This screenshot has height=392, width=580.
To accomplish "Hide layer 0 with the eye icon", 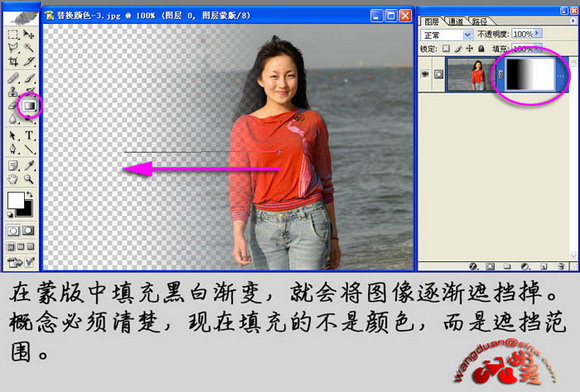I will [425, 74].
